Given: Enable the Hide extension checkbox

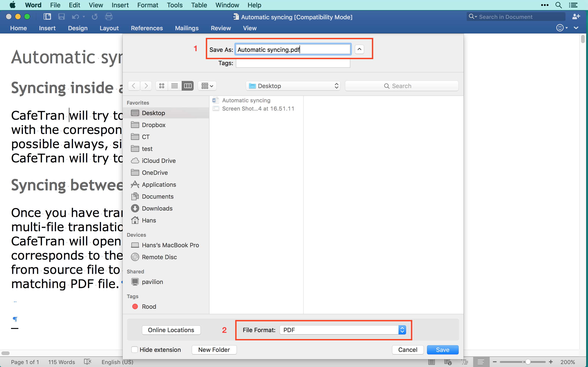Looking at the screenshot, I should (x=134, y=350).
